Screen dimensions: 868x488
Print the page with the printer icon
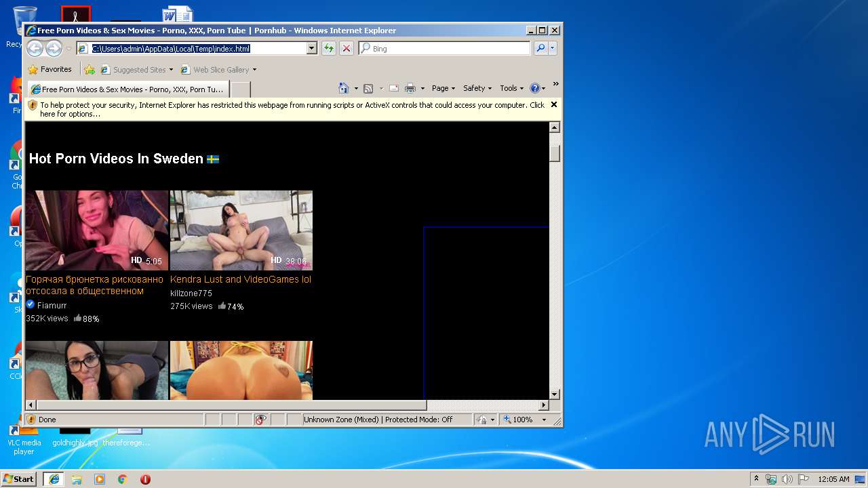[410, 88]
